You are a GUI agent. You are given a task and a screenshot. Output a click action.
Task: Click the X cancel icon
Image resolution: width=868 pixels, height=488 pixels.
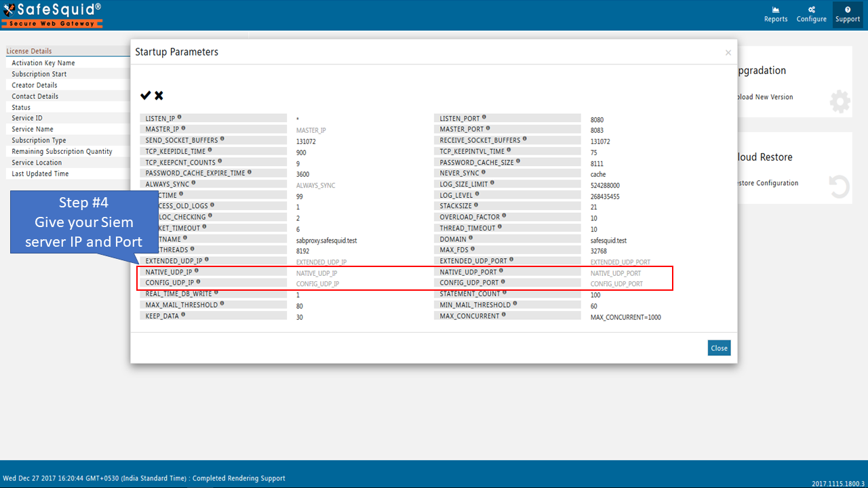tap(159, 96)
